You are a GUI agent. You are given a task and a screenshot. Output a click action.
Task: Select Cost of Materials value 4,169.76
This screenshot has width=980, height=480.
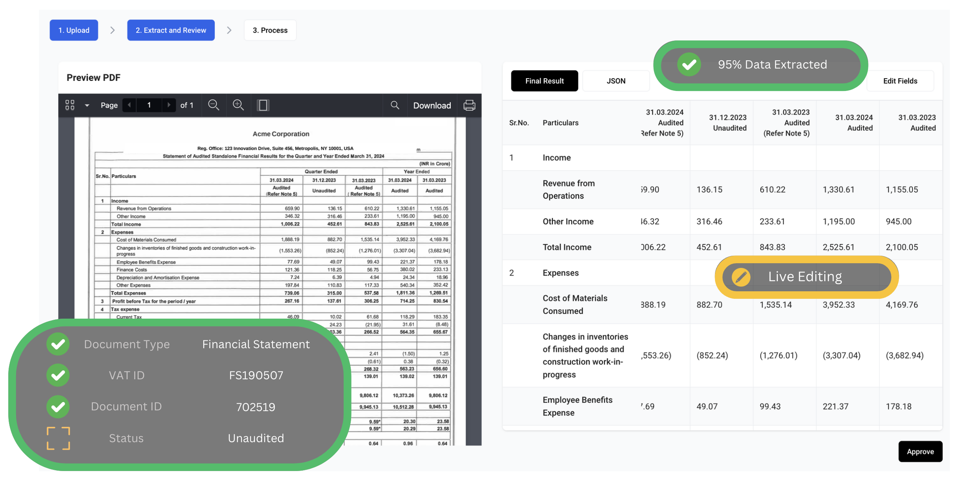point(902,304)
